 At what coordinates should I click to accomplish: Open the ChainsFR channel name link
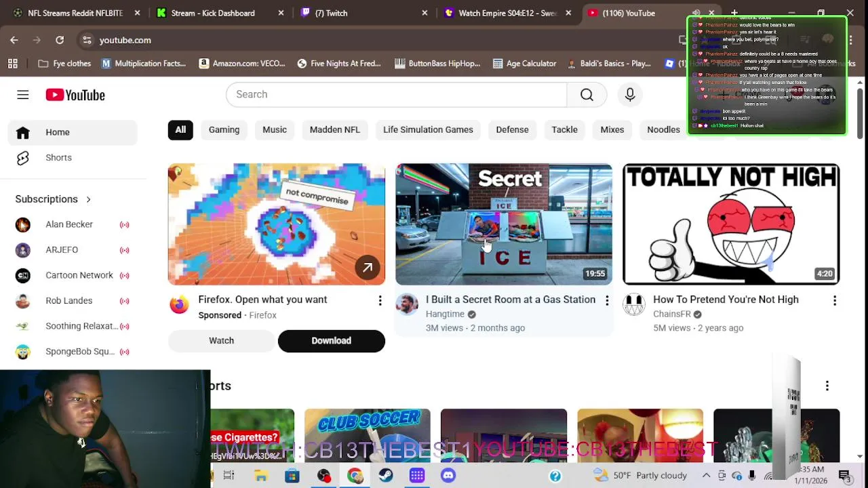pos(671,314)
